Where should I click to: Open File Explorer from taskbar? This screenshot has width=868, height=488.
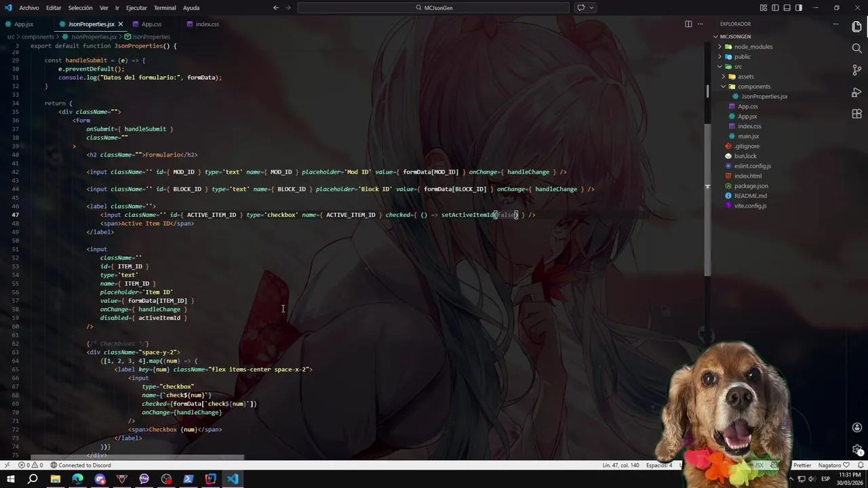[55, 479]
